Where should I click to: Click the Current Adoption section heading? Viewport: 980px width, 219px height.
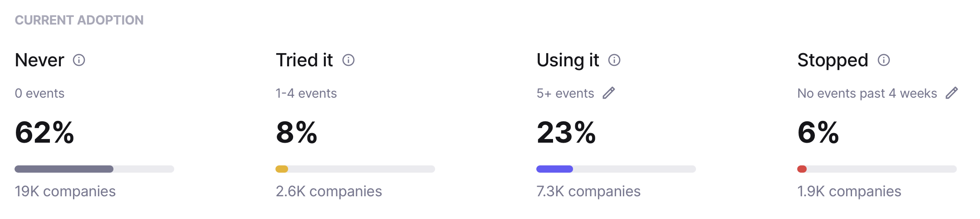[79, 20]
